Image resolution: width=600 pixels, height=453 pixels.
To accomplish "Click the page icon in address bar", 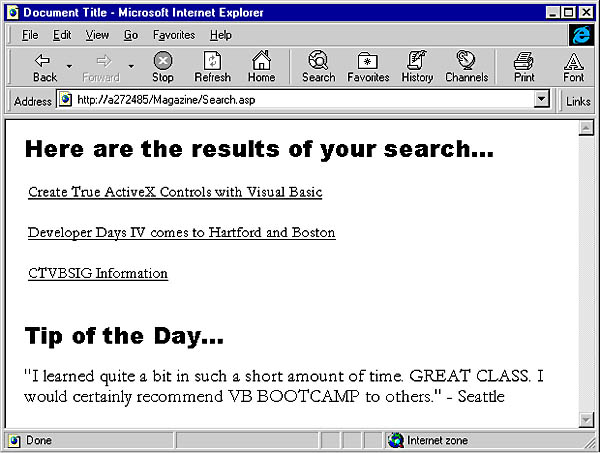I will coord(65,100).
